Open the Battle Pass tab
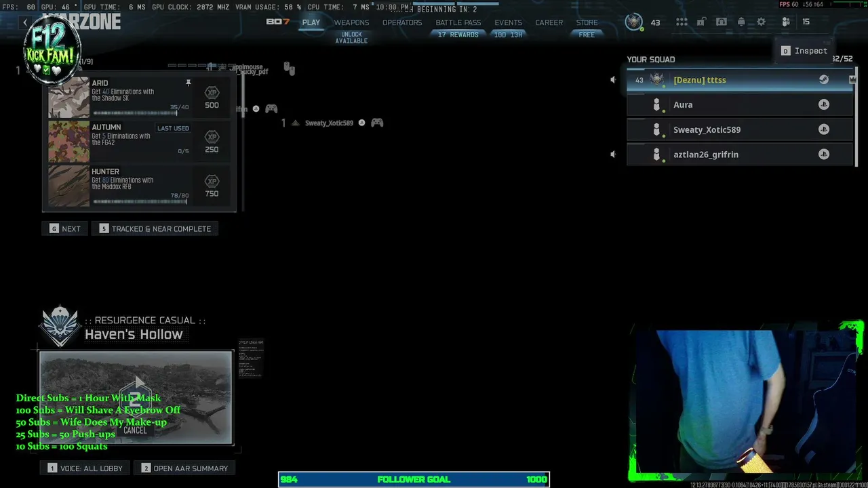The height and width of the screenshot is (488, 868). coord(458,22)
